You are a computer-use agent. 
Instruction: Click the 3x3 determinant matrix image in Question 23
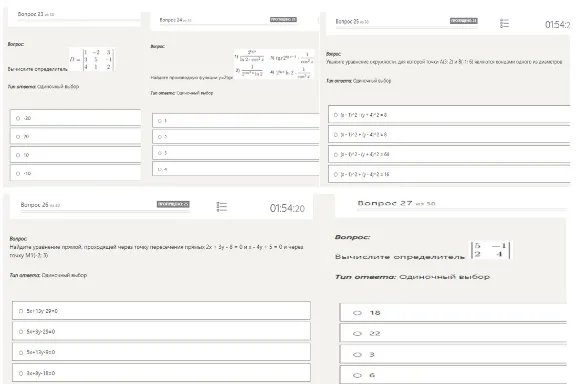[91, 59]
